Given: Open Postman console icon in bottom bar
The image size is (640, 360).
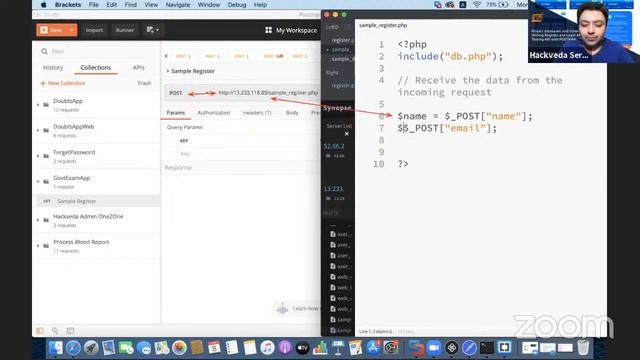Looking at the screenshot, I should (x=70, y=331).
